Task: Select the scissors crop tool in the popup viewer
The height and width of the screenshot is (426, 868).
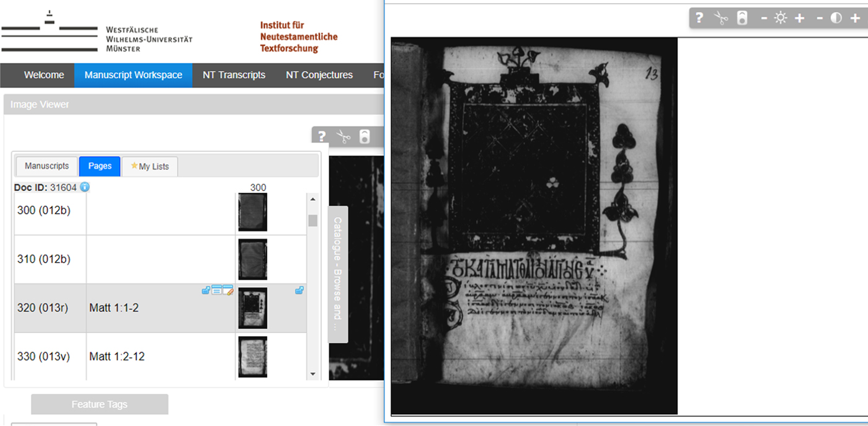Action: (x=720, y=18)
